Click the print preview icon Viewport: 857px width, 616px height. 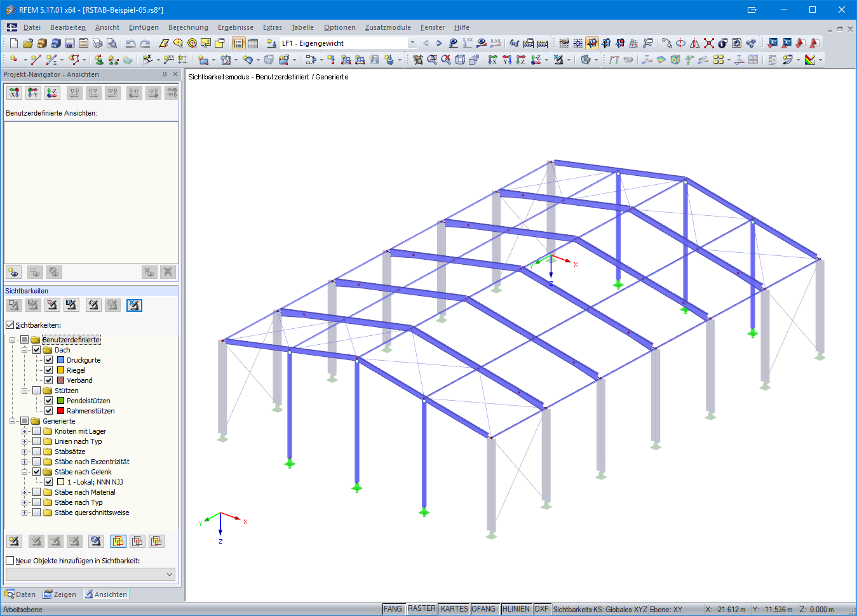pyautogui.click(x=111, y=43)
